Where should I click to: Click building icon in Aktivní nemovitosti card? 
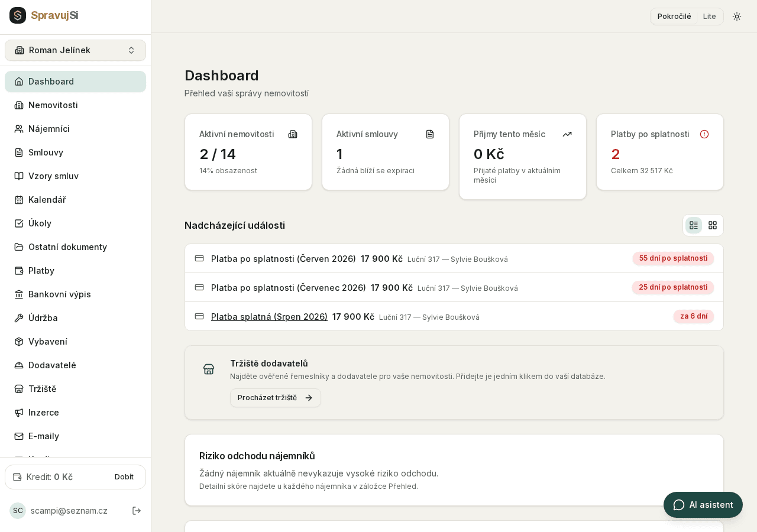[x=293, y=134]
